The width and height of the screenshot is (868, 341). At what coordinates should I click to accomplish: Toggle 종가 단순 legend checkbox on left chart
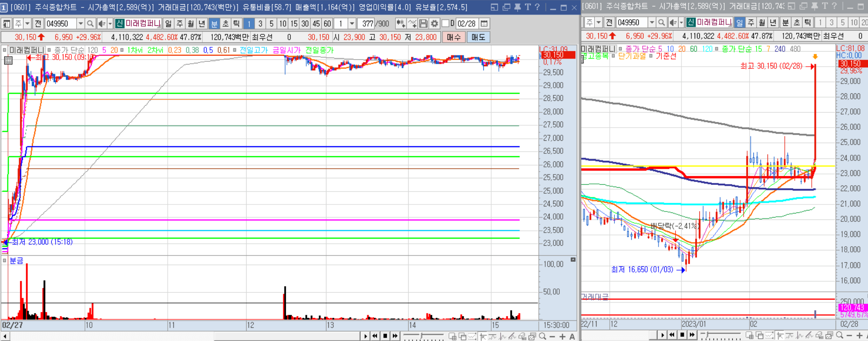tap(49, 50)
